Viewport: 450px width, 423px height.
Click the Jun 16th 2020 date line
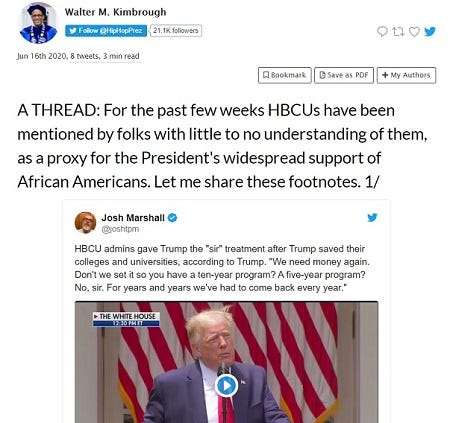coord(78,56)
